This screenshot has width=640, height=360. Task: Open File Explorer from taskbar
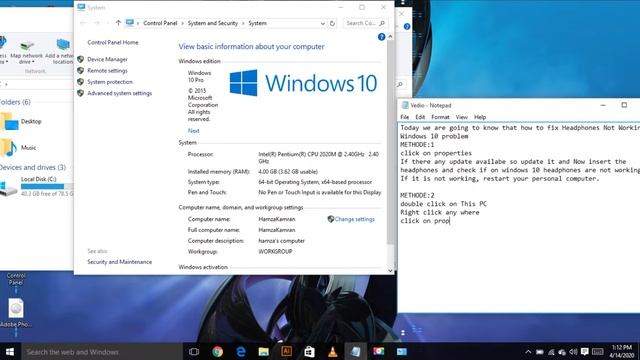coord(264,352)
